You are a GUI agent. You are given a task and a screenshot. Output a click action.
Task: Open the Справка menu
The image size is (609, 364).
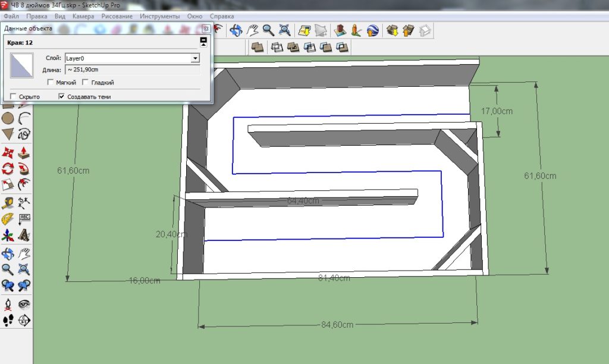click(x=222, y=16)
